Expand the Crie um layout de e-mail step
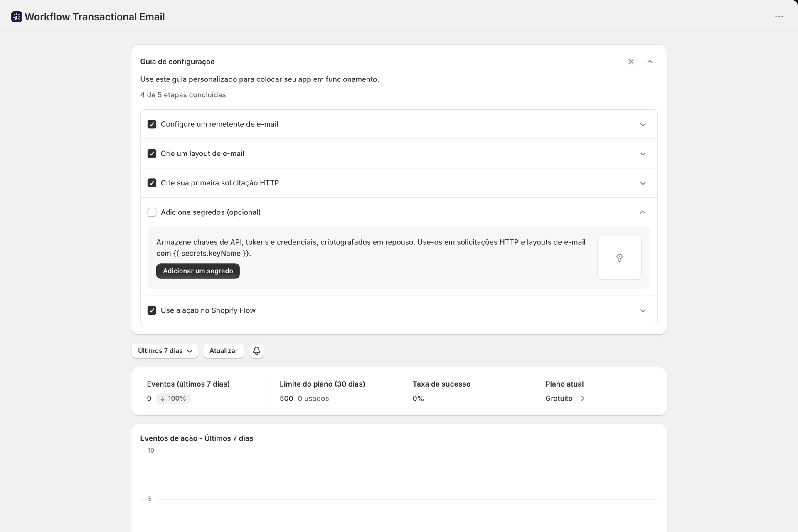 [x=643, y=154]
